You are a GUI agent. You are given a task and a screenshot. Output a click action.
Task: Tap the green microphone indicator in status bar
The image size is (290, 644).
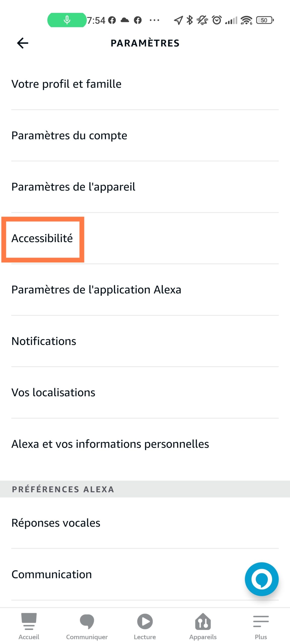[67, 20]
